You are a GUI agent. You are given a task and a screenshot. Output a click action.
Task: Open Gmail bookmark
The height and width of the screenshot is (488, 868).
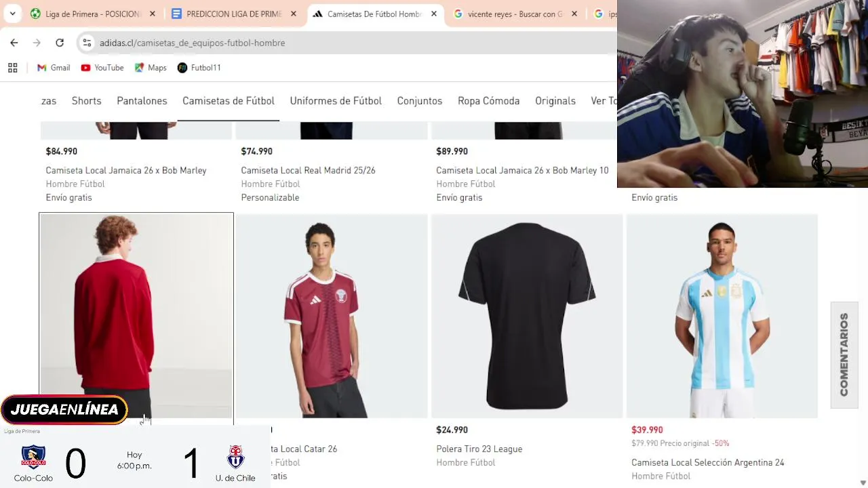tap(54, 68)
